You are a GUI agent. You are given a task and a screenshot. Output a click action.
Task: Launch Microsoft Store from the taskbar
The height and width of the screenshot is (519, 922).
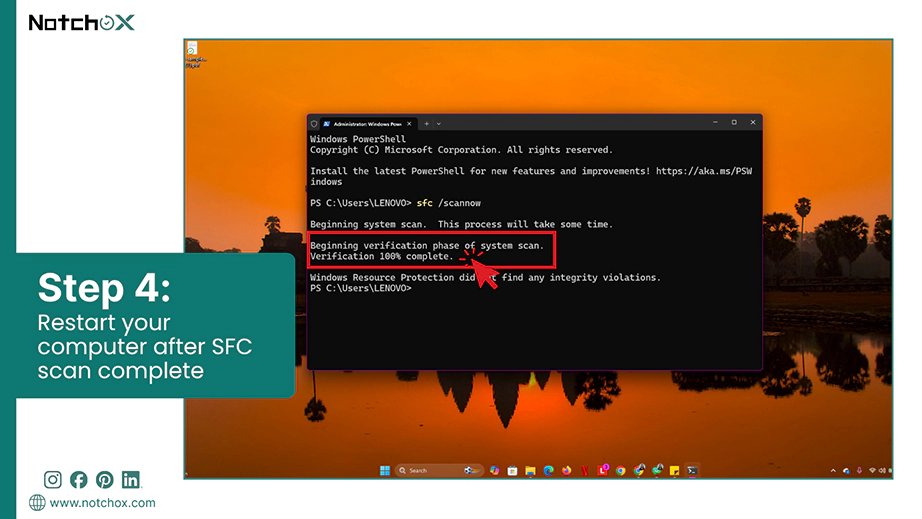(x=512, y=470)
